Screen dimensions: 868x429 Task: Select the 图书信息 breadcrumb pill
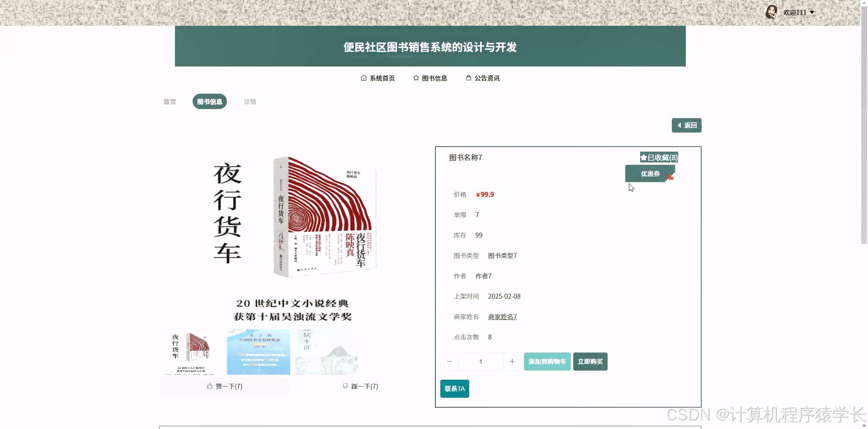(210, 101)
